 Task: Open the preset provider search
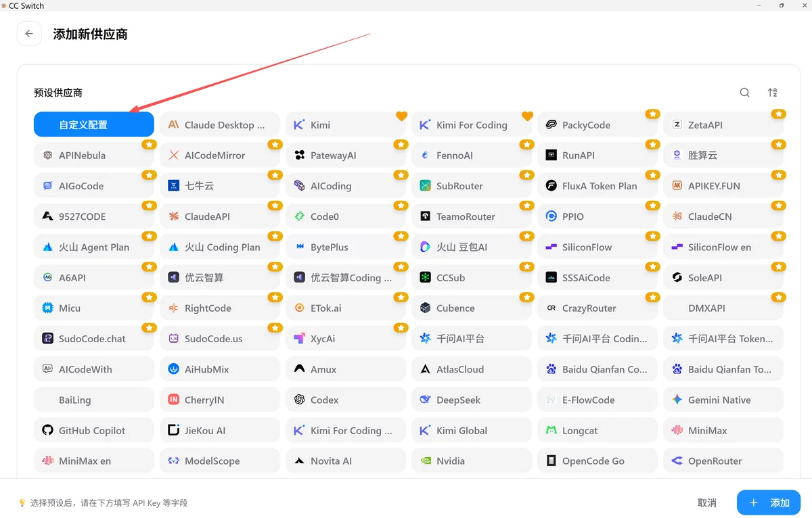tap(744, 93)
